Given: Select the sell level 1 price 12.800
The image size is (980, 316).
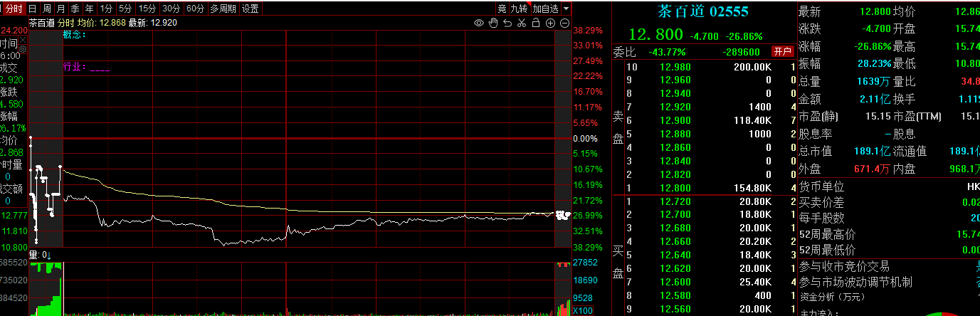Looking at the screenshot, I should [x=675, y=187].
